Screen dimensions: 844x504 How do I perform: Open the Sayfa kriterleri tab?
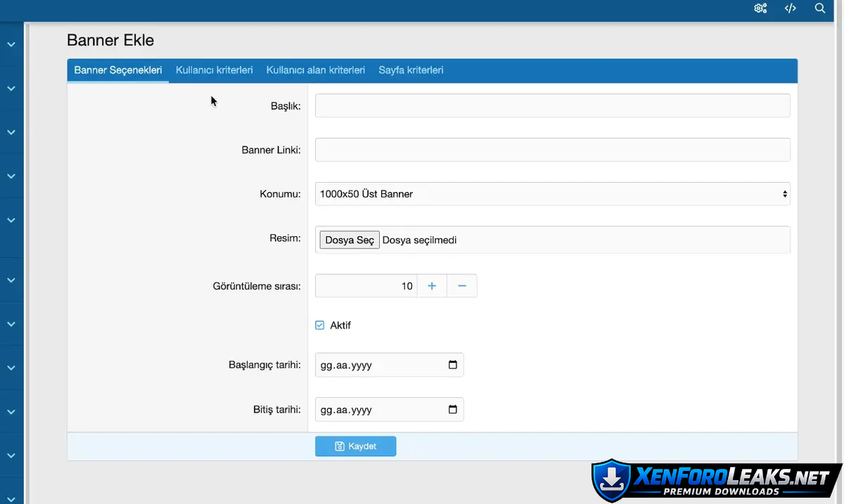pos(411,70)
